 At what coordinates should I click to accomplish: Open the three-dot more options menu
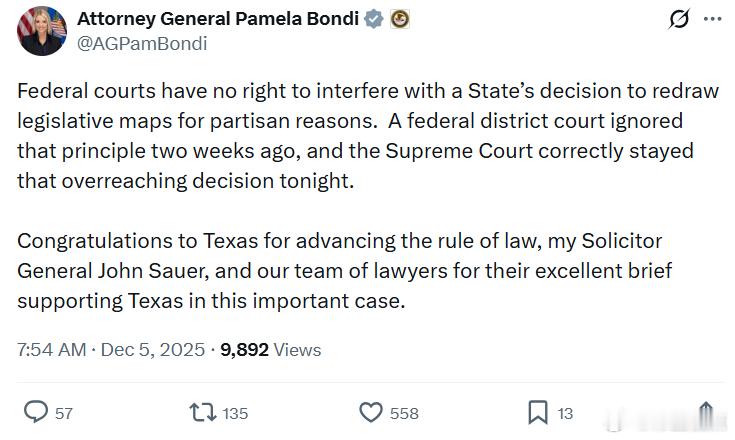712,20
